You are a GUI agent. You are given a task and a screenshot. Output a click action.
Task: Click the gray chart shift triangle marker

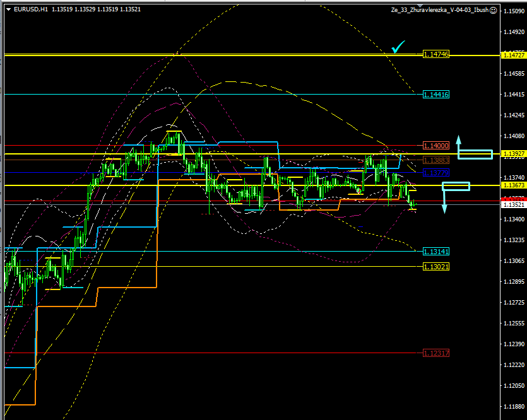(x=420, y=6)
